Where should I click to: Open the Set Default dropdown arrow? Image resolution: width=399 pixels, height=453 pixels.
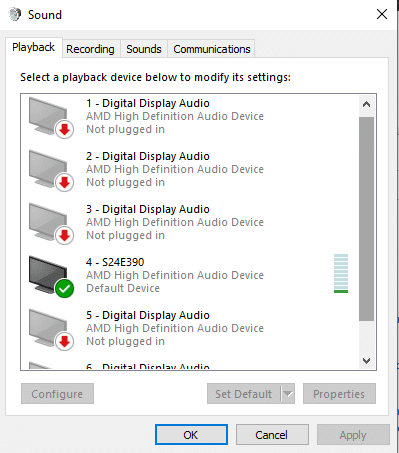point(288,394)
